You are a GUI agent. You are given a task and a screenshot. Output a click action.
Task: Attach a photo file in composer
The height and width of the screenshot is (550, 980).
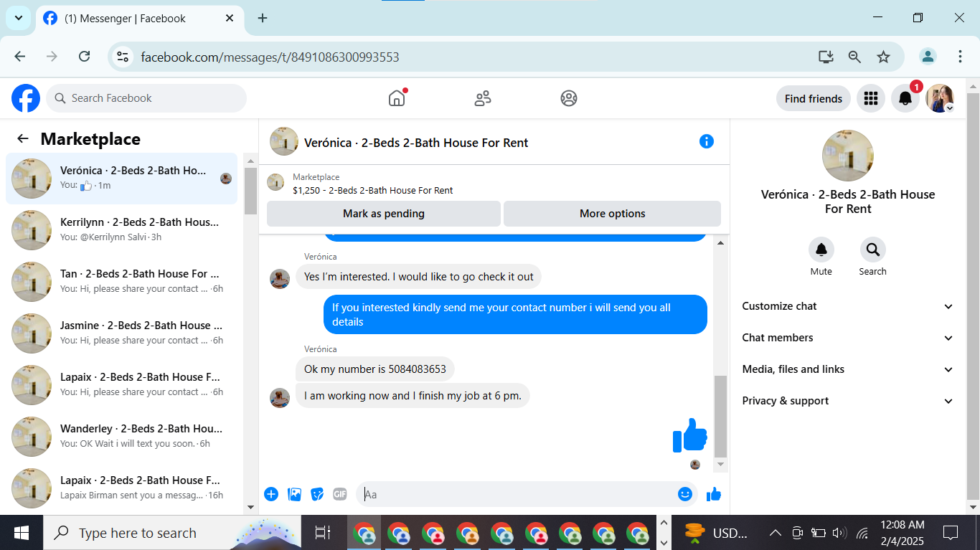294,494
